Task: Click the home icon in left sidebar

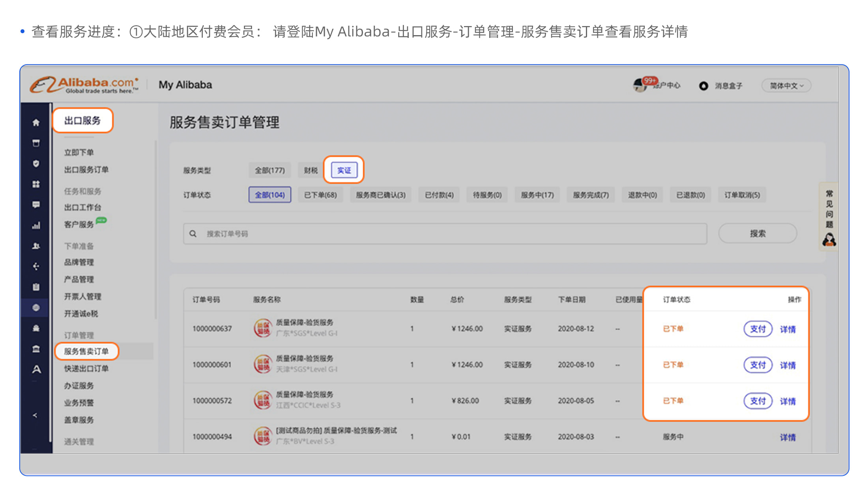Action: pos(36,122)
